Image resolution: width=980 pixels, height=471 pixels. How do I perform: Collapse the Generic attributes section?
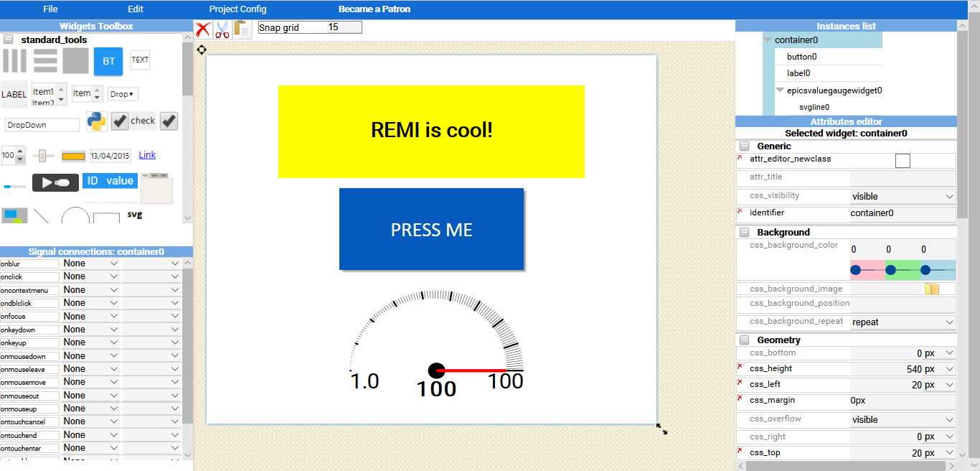pos(744,146)
